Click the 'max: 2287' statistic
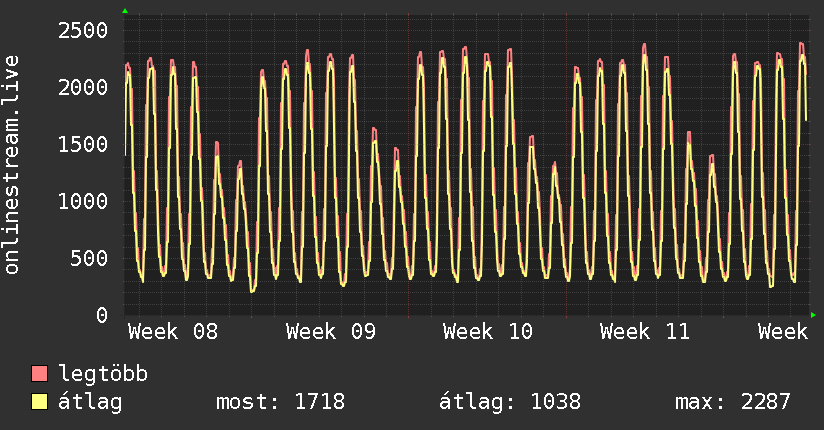Screen dimensions: 824x430 (732, 402)
